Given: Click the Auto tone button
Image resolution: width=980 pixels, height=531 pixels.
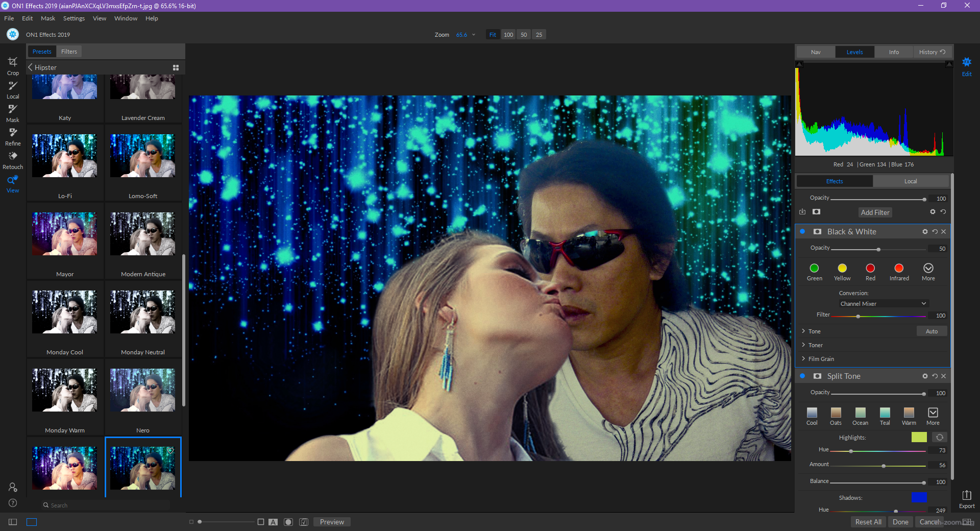Looking at the screenshot, I should click(932, 331).
